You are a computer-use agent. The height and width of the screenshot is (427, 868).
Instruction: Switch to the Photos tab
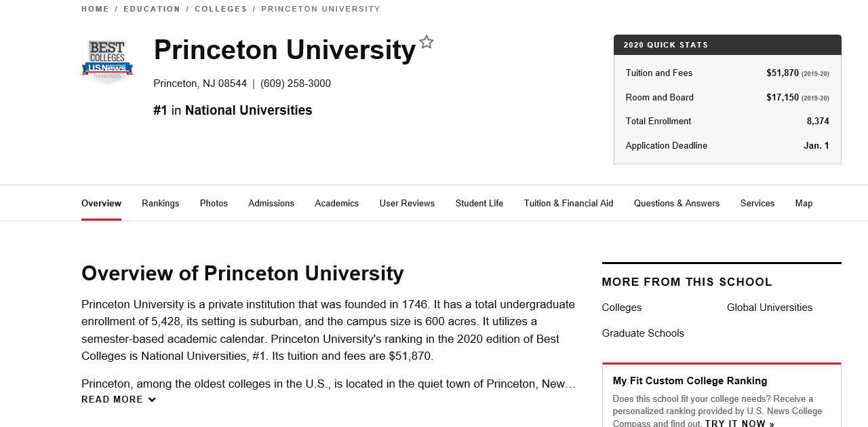point(214,203)
